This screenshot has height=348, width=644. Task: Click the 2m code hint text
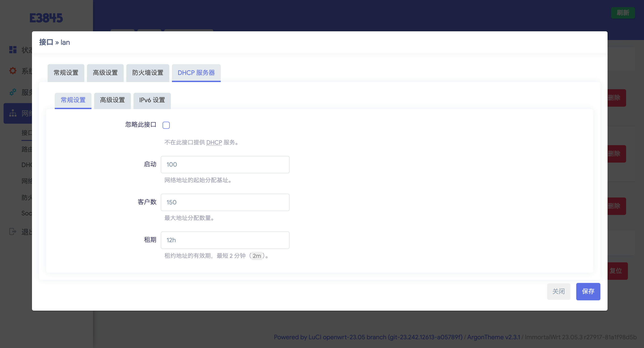point(257,256)
